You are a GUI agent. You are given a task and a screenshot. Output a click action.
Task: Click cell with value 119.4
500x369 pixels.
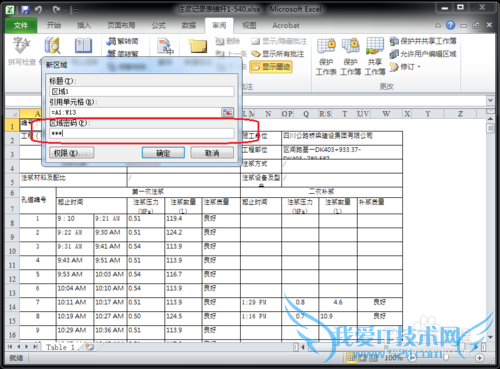(x=183, y=221)
